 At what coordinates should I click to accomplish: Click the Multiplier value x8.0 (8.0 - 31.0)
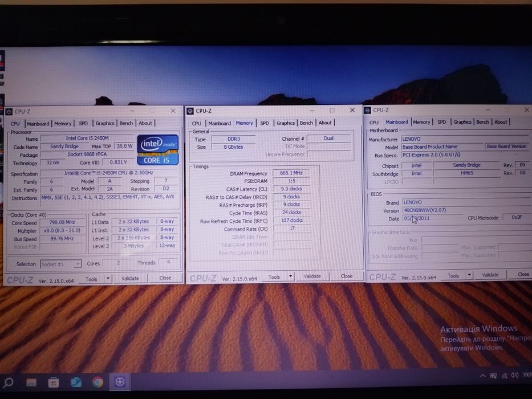(62, 230)
